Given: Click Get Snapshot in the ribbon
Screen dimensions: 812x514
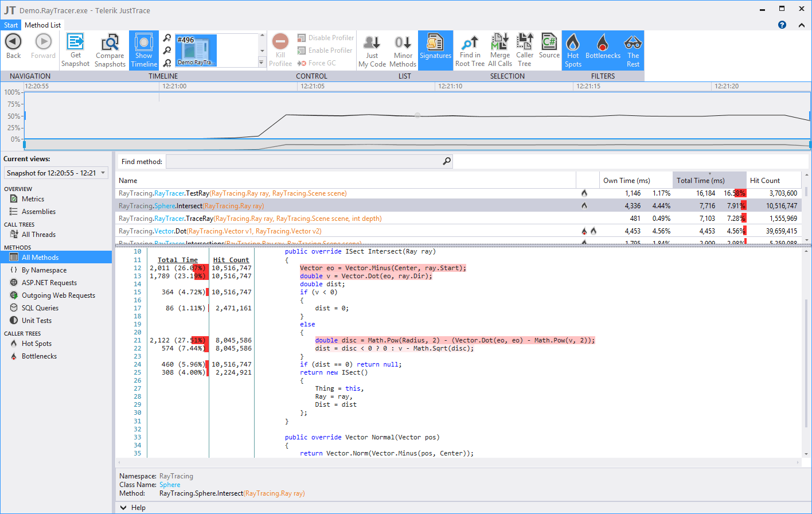Looking at the screenshot, I should [75, 50].
